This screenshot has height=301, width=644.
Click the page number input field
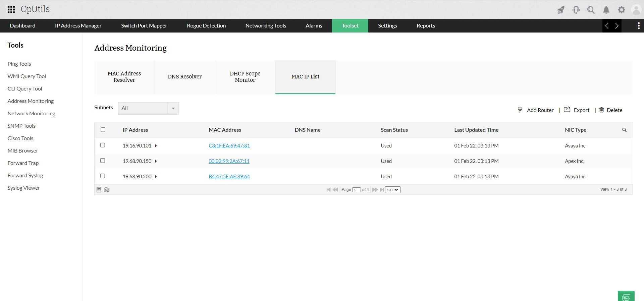356,190
